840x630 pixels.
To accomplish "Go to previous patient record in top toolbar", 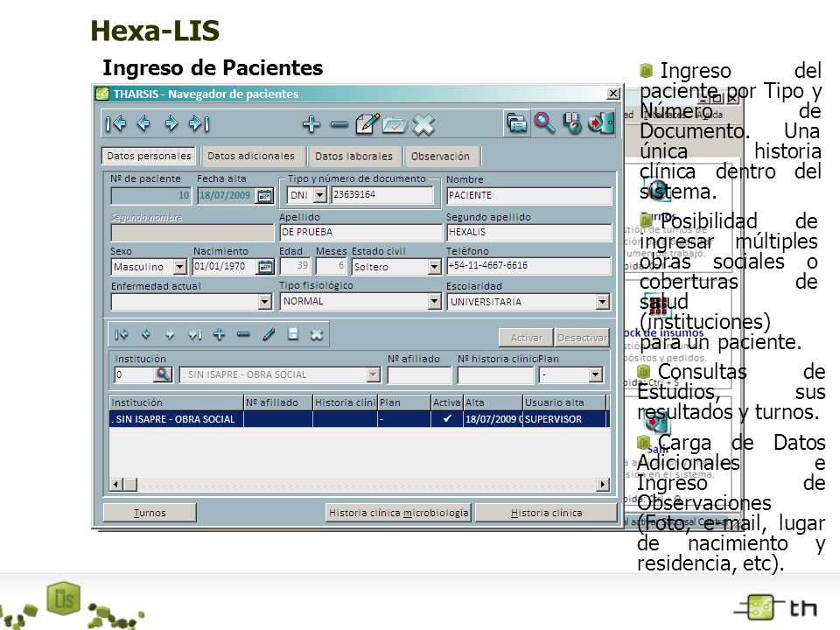I will point(143,123).
